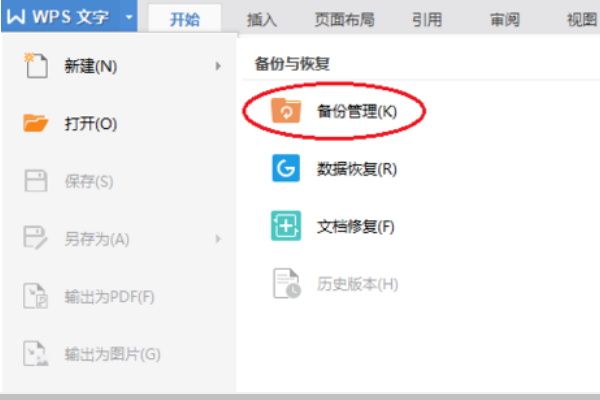Click the WPS 文字 application button label

(70, 17)
